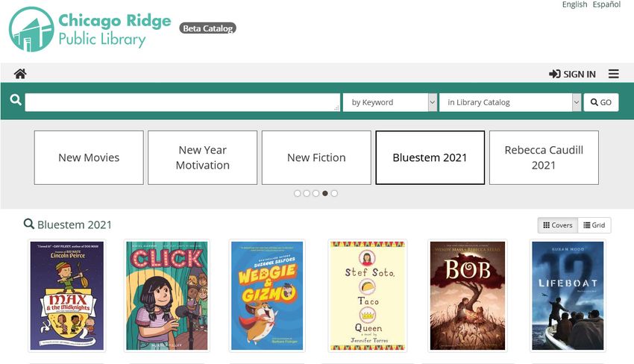Expand the in Library Catalog dropdown
The height and width of the screenshot is (364, 634).
pyautogui.click(x=510, y=102)
